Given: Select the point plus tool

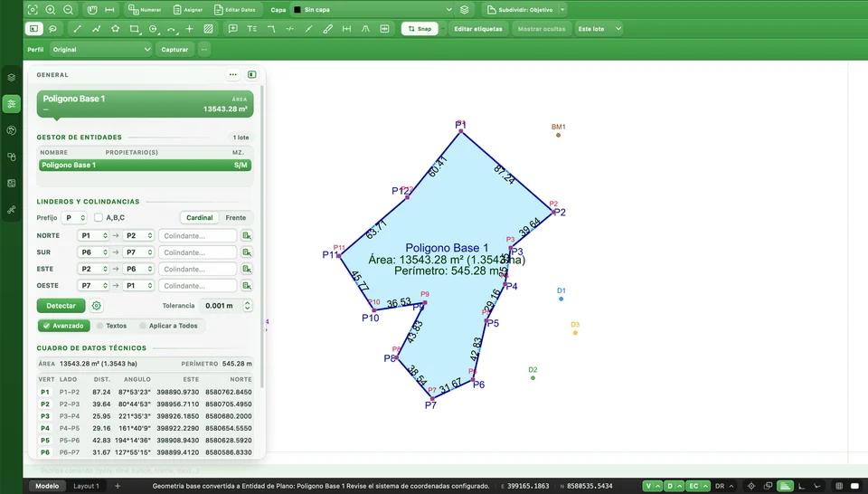Looking at the screenshot, I should (x=189, y=29).
